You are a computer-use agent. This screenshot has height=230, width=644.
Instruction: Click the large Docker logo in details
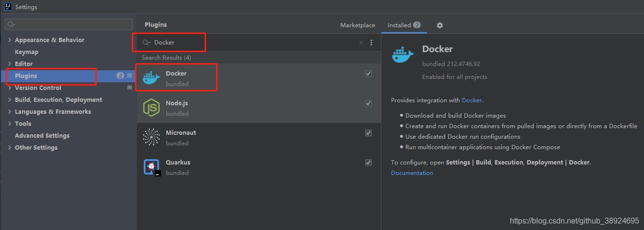pos(402,55)
